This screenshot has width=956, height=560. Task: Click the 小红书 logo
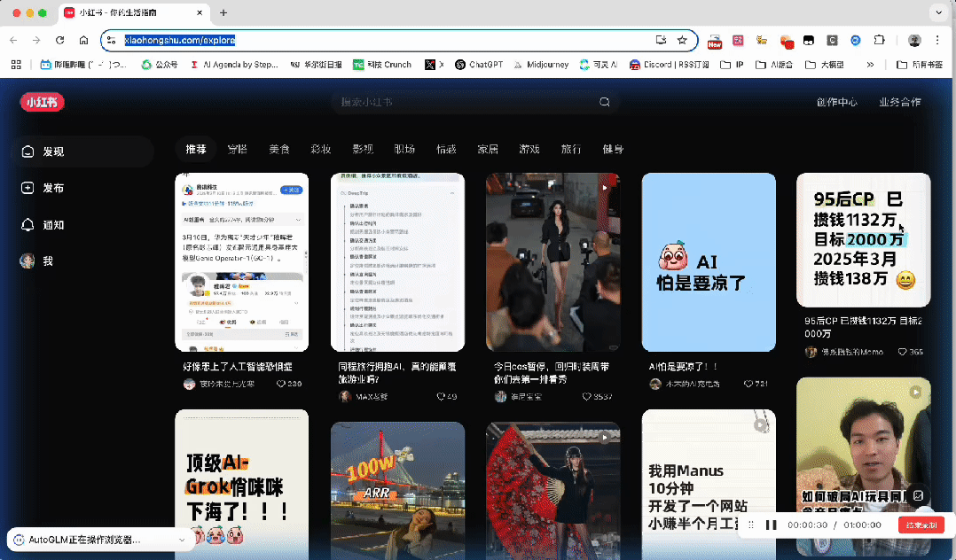point(42,102)
